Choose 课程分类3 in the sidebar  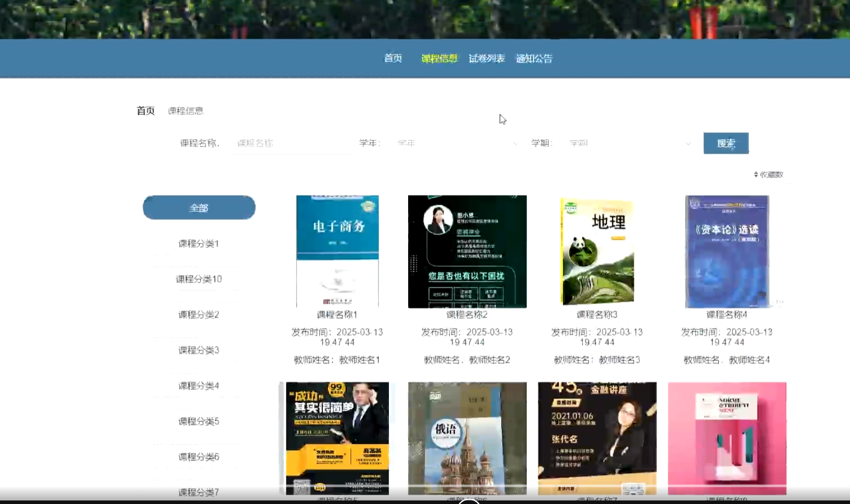pos(199,350)
